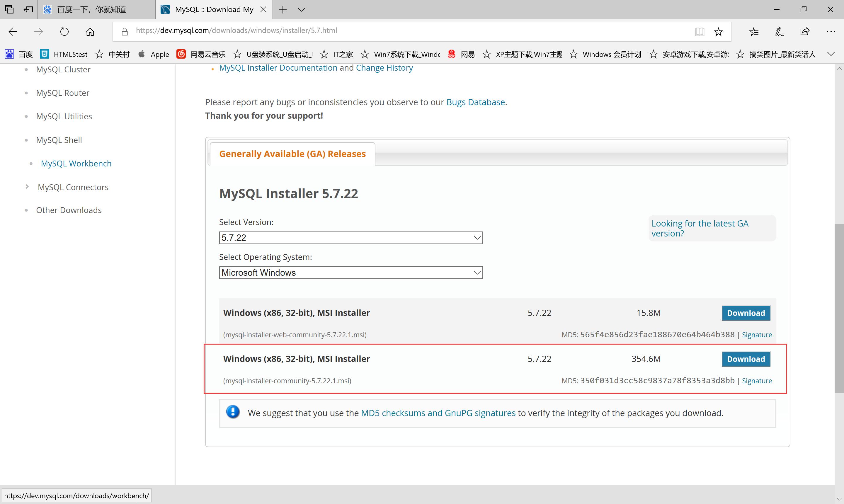Select Generally Available (GA) Releases tab

click(292, 154)
